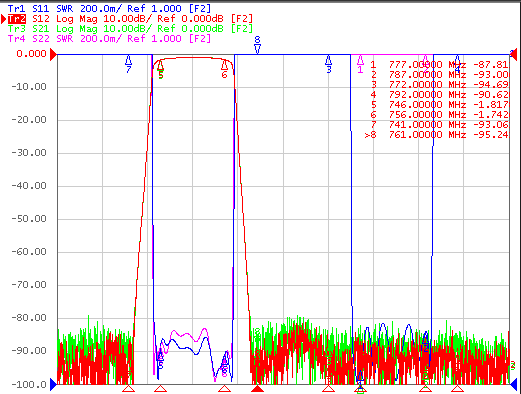Image resolution: width=521 pixels, height=394 pixels.
Task: Select the magenta Tr4 S22 SWR trace label
Action: 109,39
